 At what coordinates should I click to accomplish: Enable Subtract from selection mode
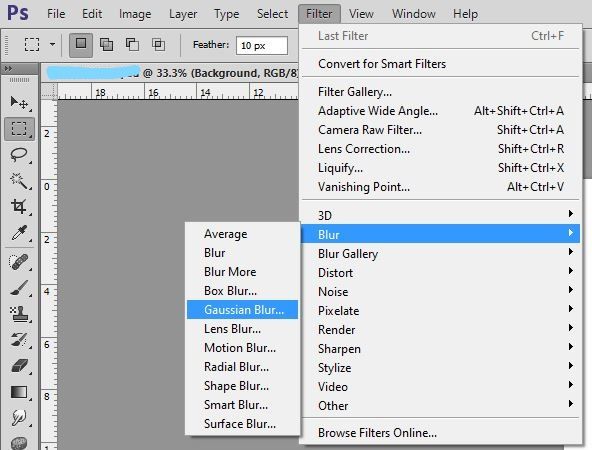132,45
